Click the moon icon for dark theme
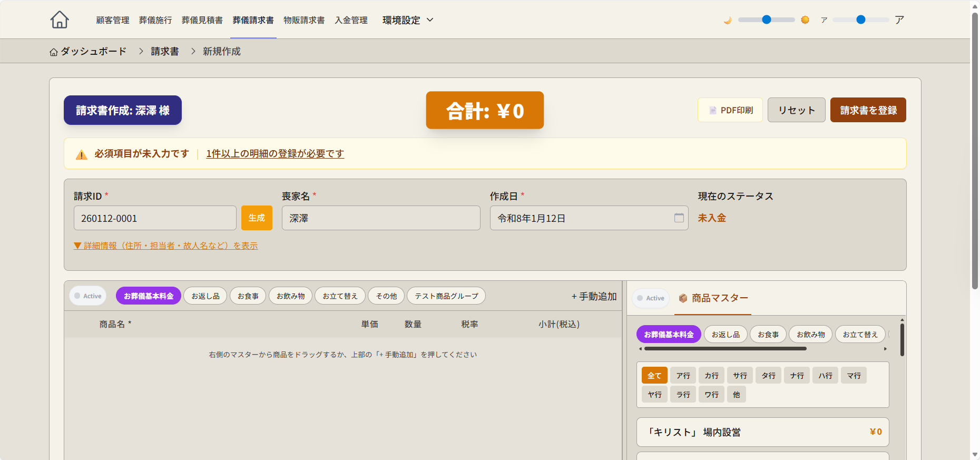This screenshot has width=980, height=460. pos(728,20)
